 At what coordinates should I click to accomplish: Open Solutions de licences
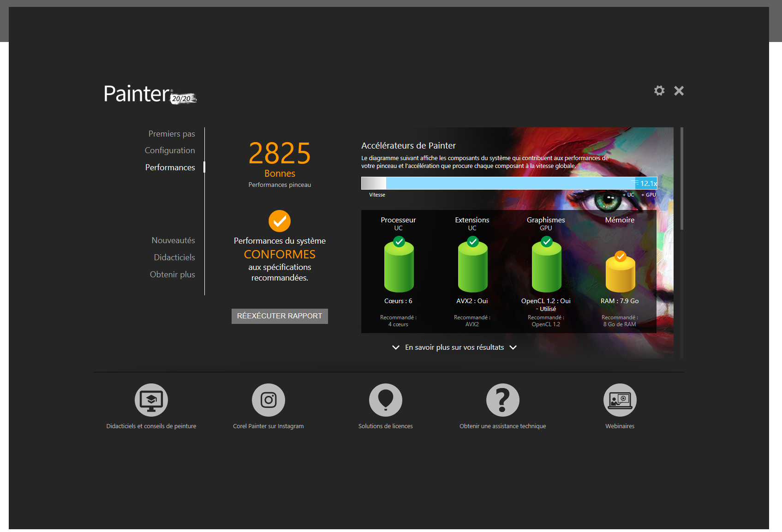(x=386, y=400)
